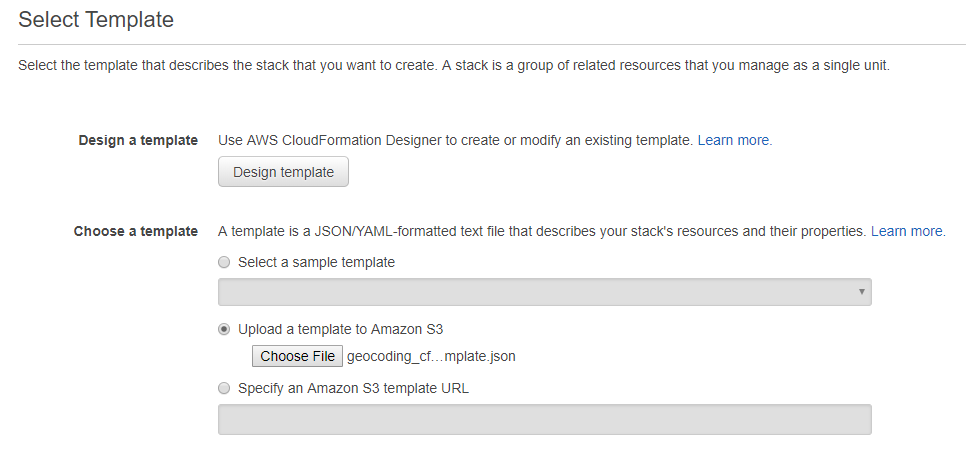Click the Design template button

(x=283, y=172)
